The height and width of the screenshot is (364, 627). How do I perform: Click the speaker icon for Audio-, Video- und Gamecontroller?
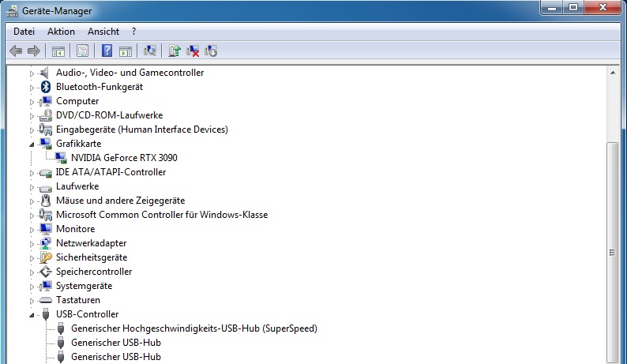pyautogui.click(x=45, y=73)
